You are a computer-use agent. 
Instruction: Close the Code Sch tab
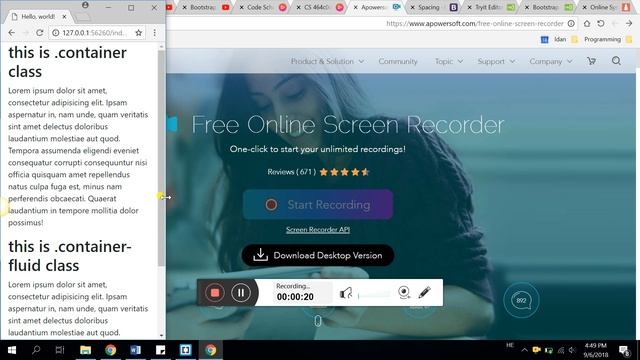coord(241,7)
